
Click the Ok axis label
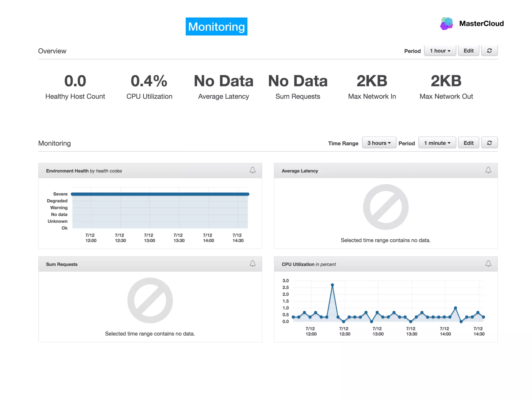(x=64, y=228)
